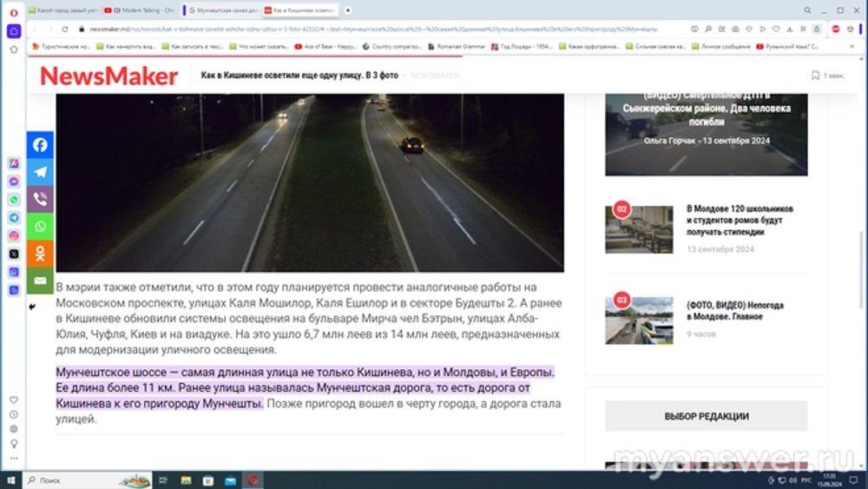Share article by email icon
The image size is (868, 489).
tap(40, 281)
